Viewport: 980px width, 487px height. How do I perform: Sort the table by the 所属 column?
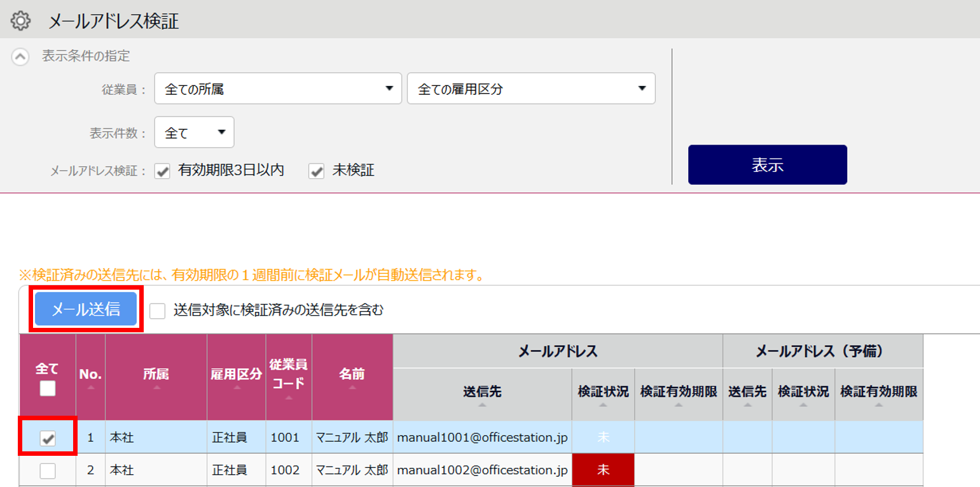coord(156,377)
